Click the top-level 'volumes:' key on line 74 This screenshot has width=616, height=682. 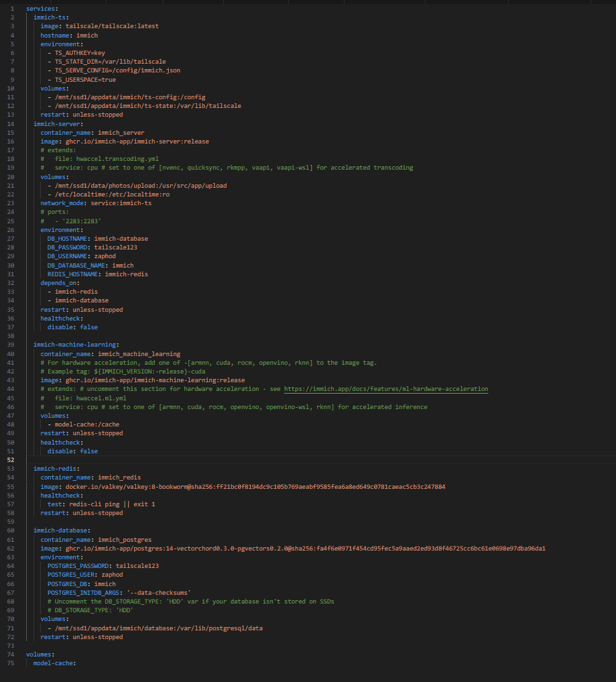click(x=40, y=655)
